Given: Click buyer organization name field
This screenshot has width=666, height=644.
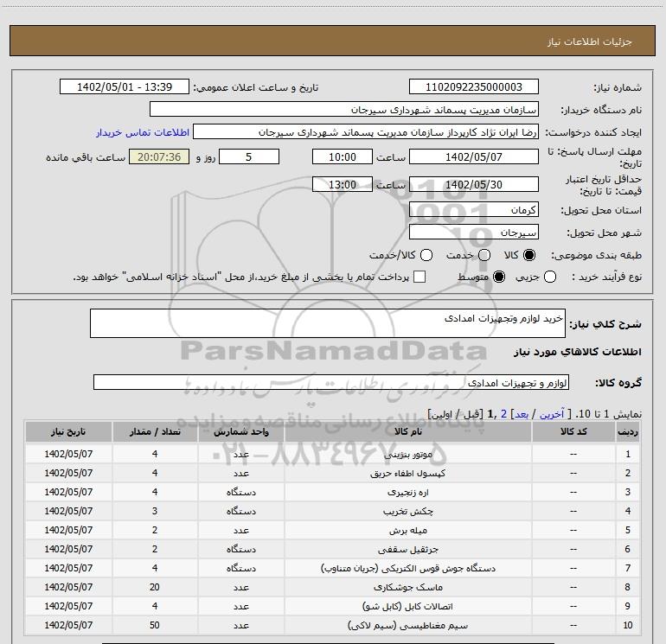Looking at the screenshot, I should click(344, 110).
